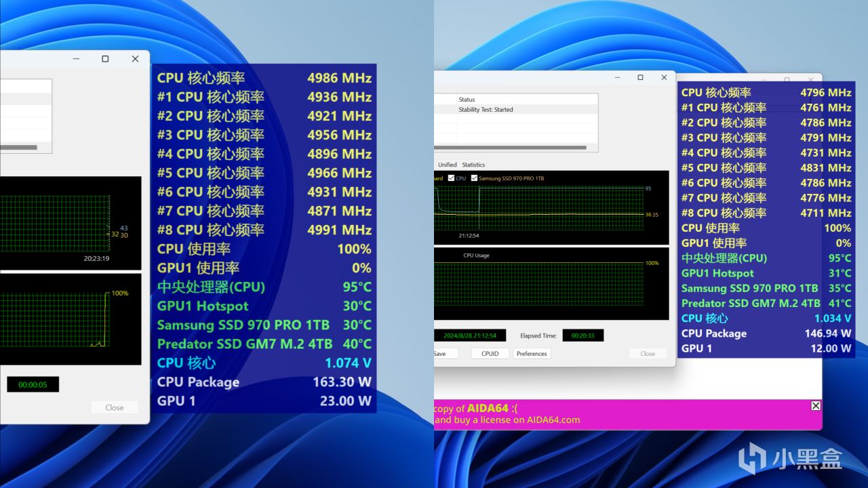Click the "146.94 W" CPU Package reading
Screen dimensions: 868x488
click(828, 333)
